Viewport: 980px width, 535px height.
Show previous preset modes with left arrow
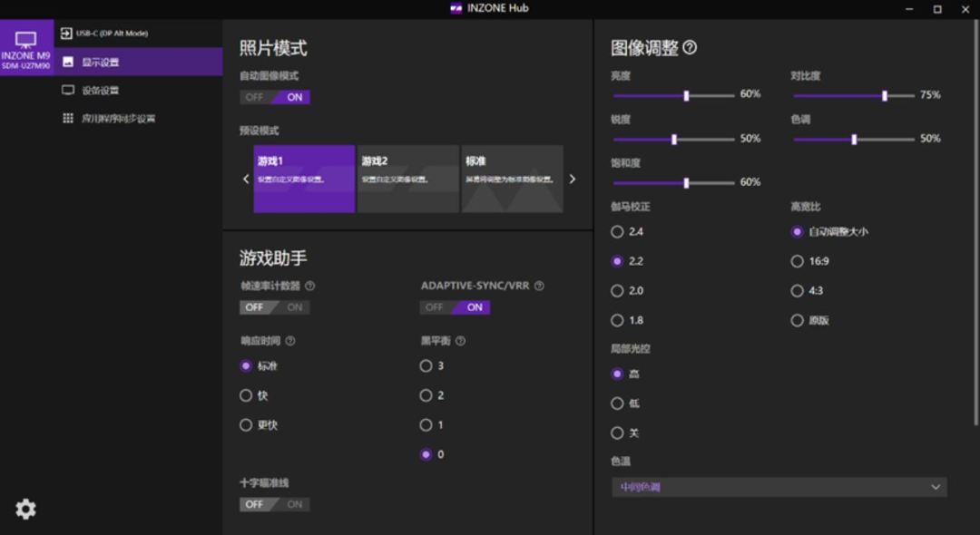(x=246, y=180)
